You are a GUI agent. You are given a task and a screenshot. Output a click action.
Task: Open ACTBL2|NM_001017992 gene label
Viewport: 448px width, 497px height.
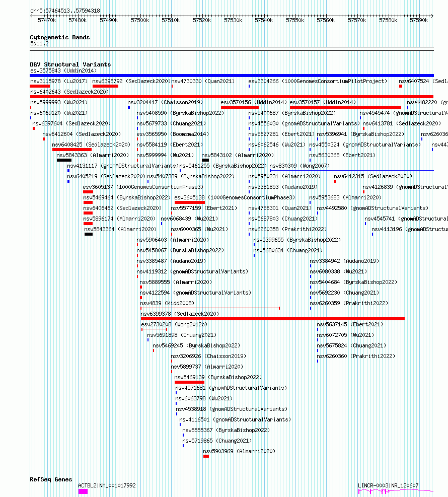[107, 485]
